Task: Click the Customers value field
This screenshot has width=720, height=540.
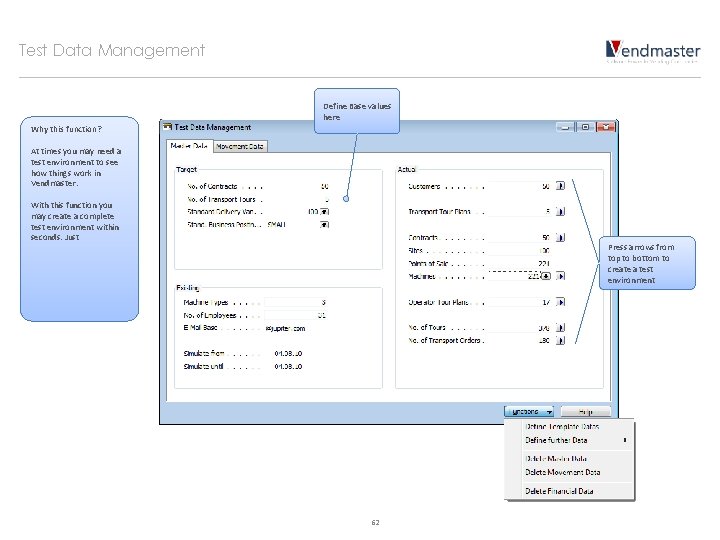Action: tap(519, 186)
